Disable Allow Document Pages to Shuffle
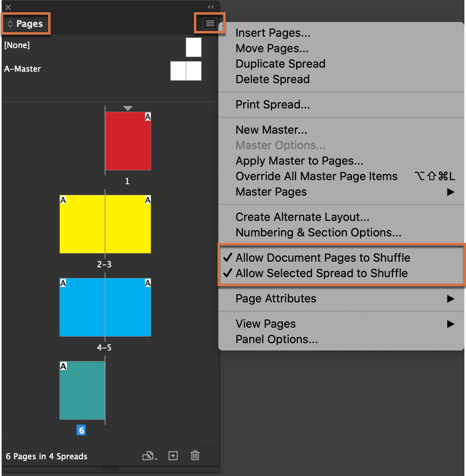Viewport: 466px width, 476px height. point(323,258)
